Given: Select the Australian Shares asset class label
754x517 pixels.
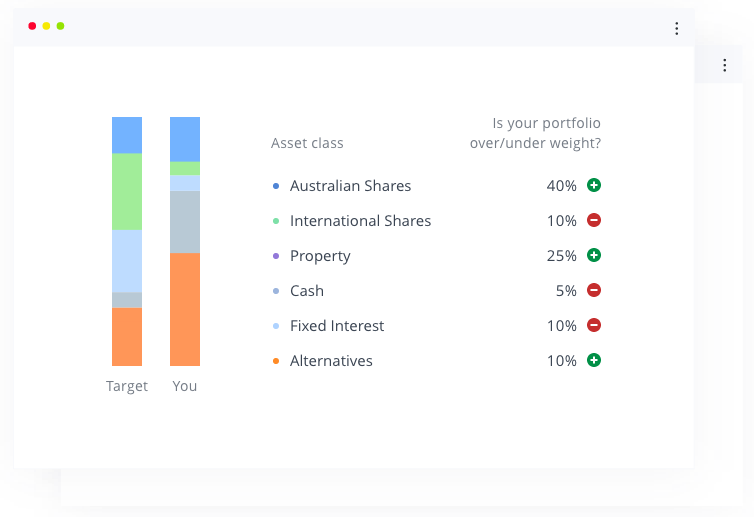Looking at the screenshot, I should point(350,186).
